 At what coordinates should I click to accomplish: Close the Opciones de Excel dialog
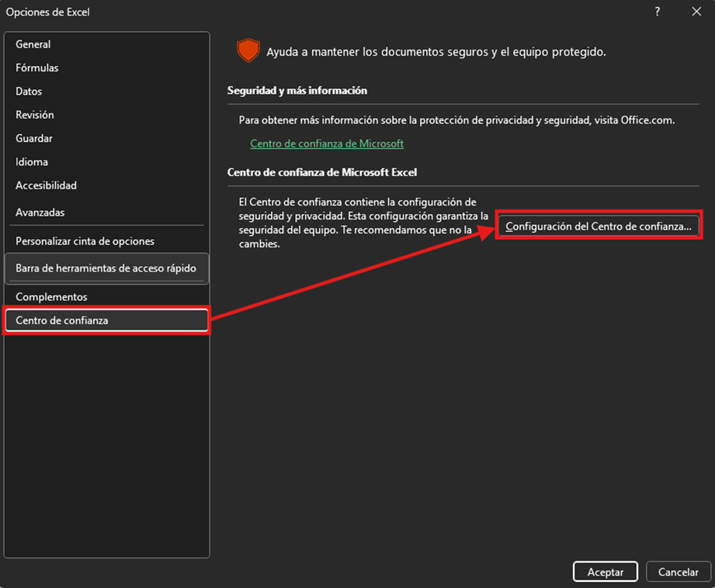(696, 12)
